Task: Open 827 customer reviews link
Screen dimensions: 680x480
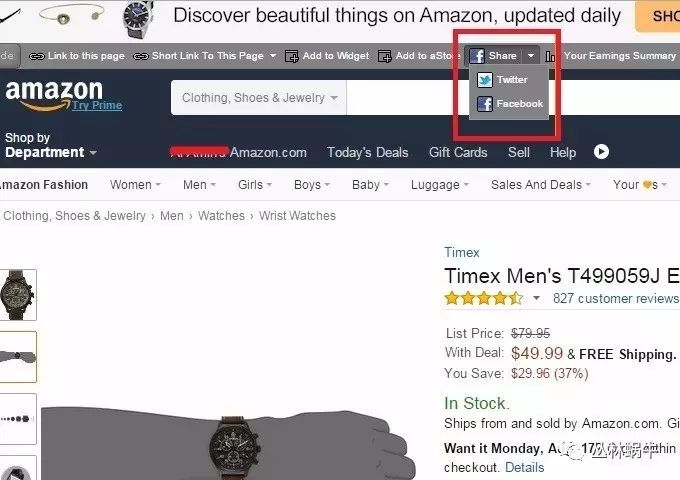Action: pos(616,298)
